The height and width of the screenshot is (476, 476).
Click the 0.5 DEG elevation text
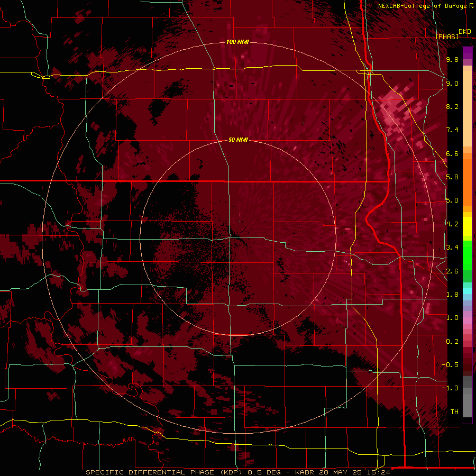pos(264,472)
